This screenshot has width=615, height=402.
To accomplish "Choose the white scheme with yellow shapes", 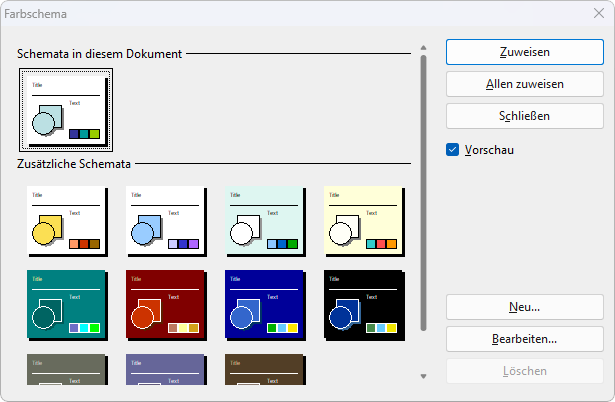I will click(67, 222).
